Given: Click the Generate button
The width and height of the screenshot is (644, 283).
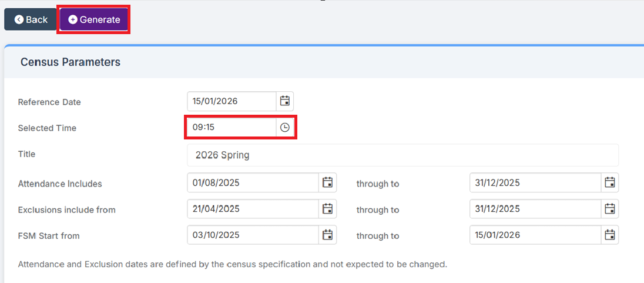Looking at the screenshot, I should pyautogui.click(x=94, y=19).
